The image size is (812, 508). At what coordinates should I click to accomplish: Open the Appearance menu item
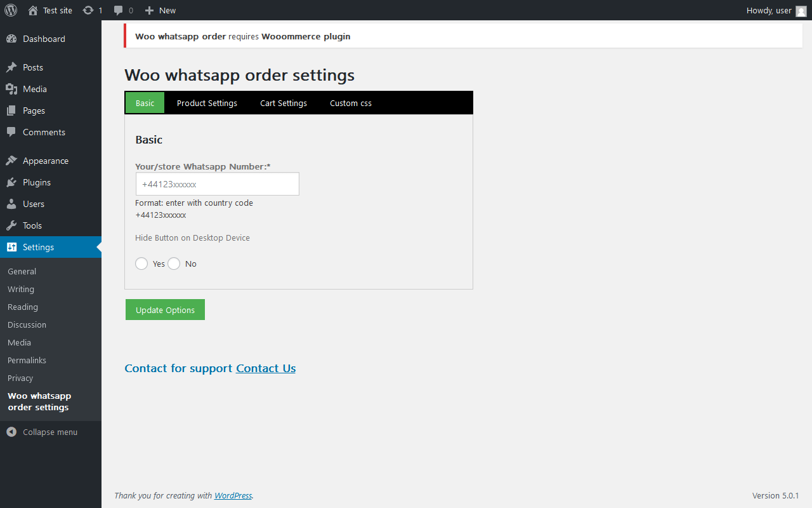[51, 161]
